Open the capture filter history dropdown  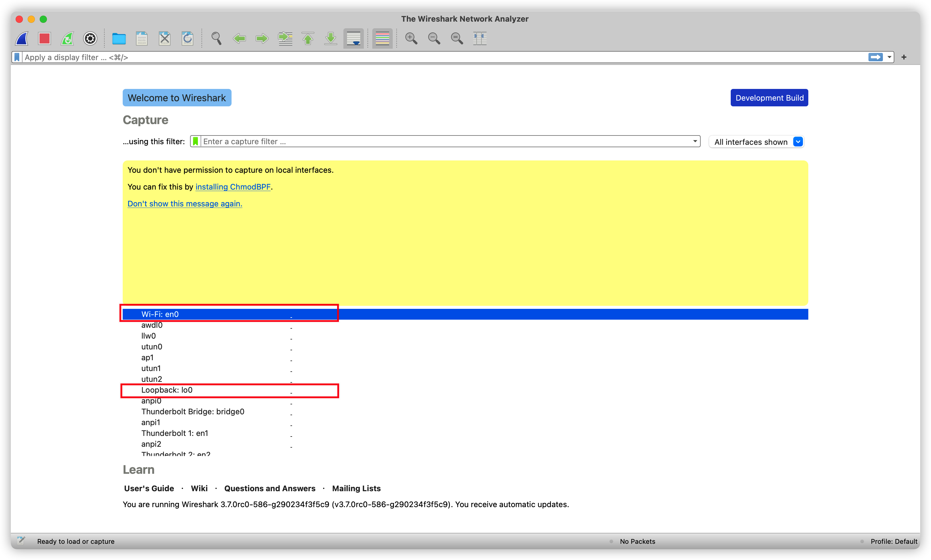pos(695,141)
